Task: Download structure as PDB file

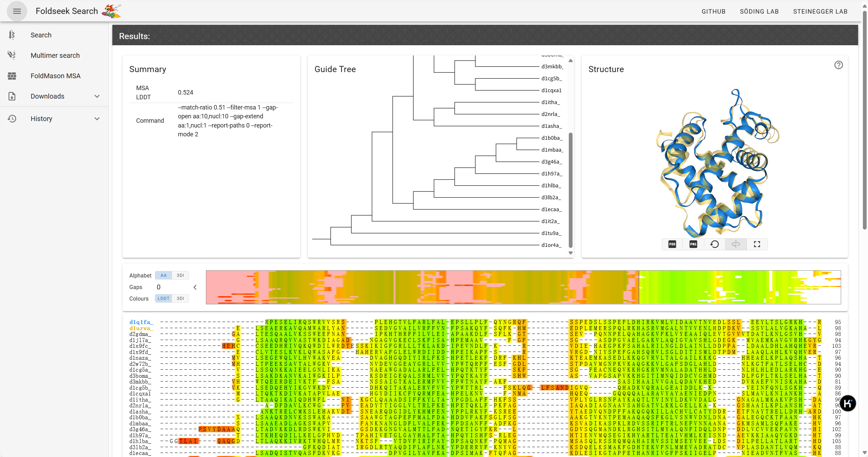Action: click(x=672, y=244)
